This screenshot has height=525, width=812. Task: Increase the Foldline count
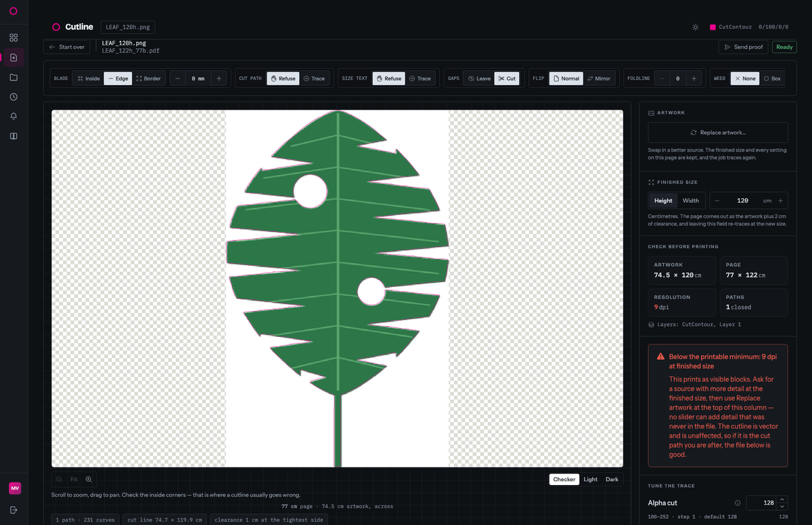point(694,78)
